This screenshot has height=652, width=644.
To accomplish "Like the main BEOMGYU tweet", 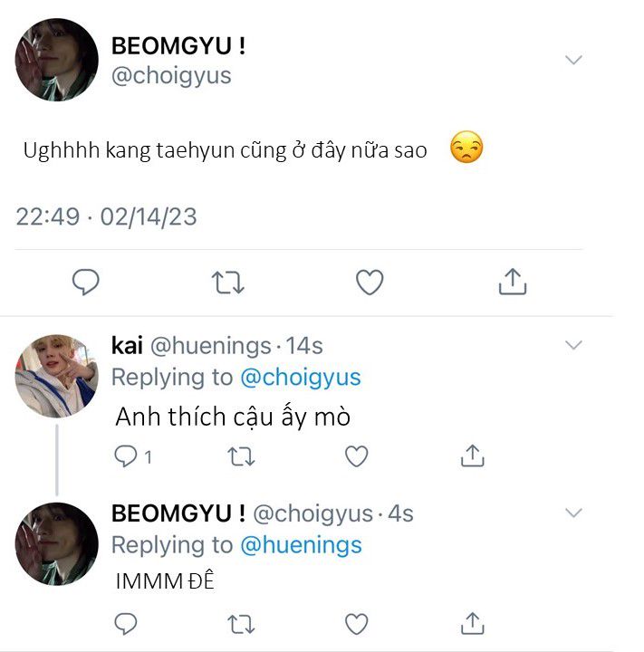I will click(x=370, y=283).
